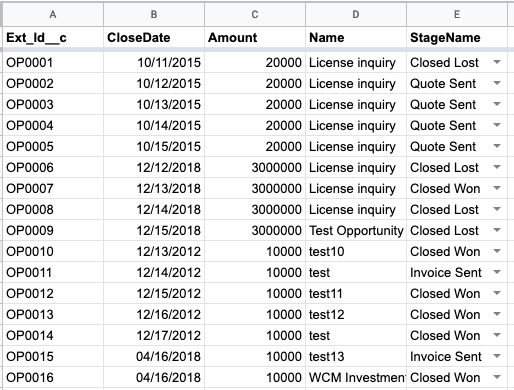Open StageName dropdown for OP0001
Screen dimensions: 514x390
(497, 62)
